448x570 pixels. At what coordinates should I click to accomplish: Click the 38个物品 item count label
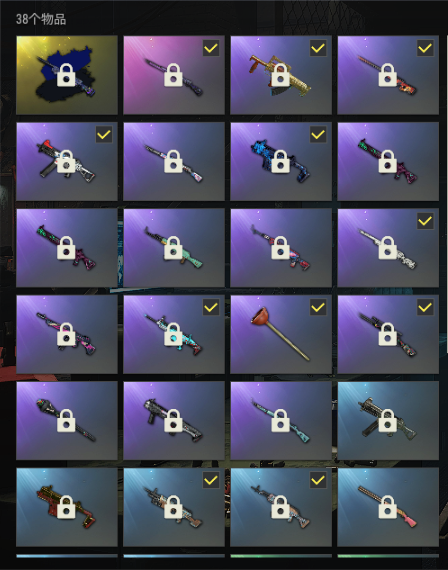coord(41,19)
